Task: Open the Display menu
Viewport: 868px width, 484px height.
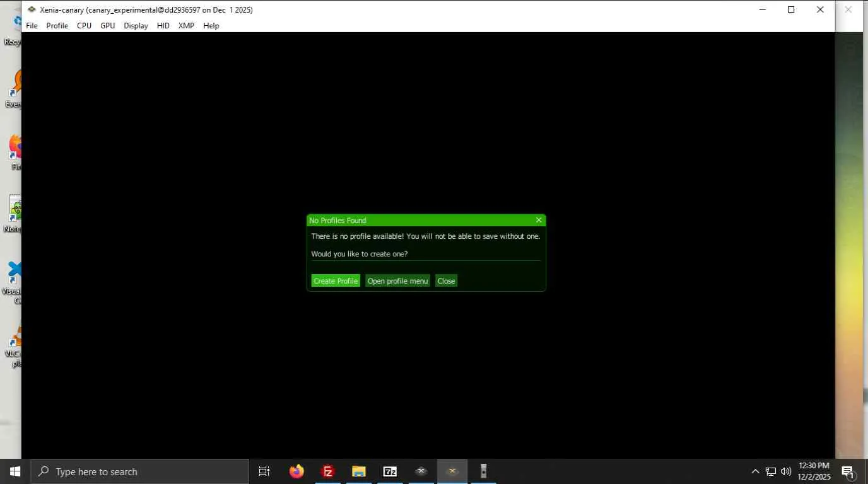Action: [x=136, y=26]
